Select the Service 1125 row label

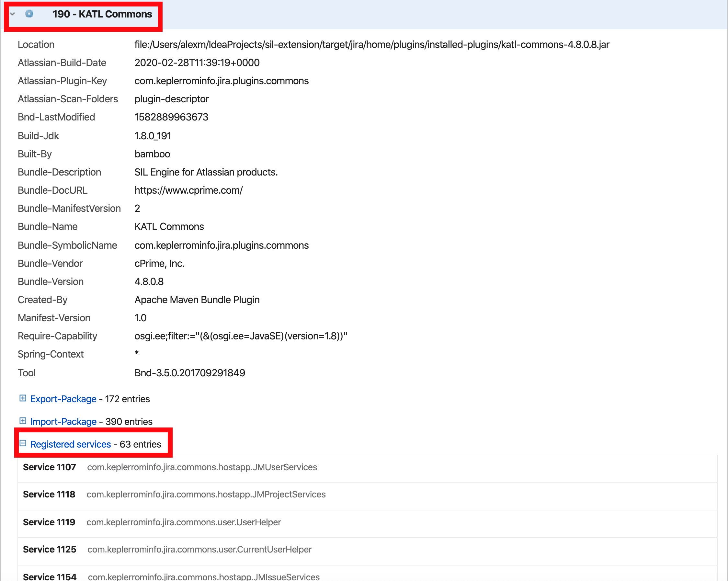[x=49, y=550]
